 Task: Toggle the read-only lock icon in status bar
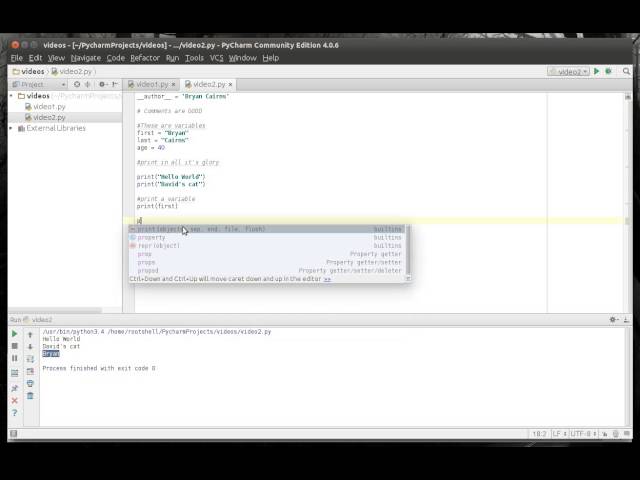click(x=604, y=434)
